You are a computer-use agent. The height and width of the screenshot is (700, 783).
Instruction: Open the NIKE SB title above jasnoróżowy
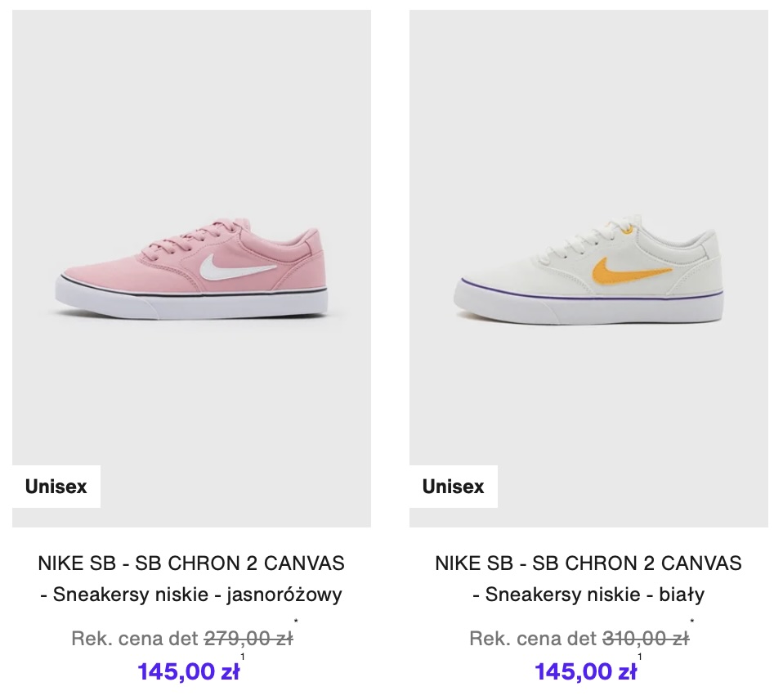coord(191,563)
